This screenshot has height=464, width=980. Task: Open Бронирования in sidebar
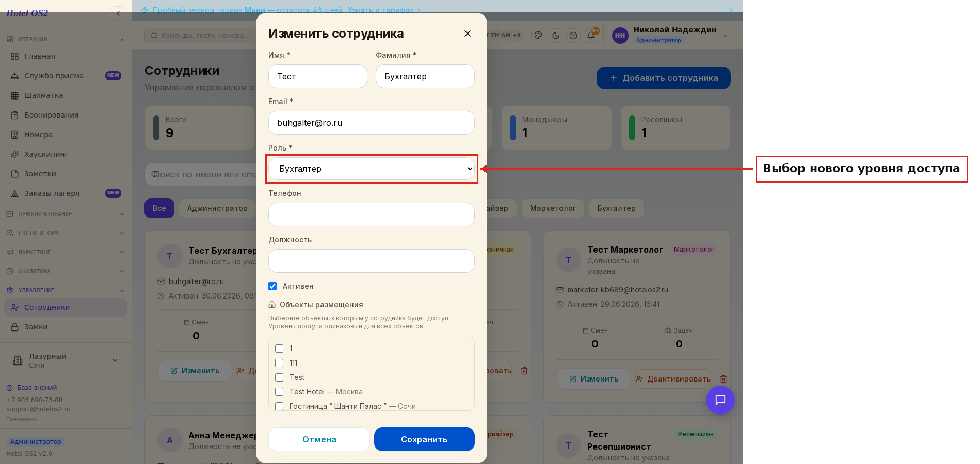coord(66,115)
